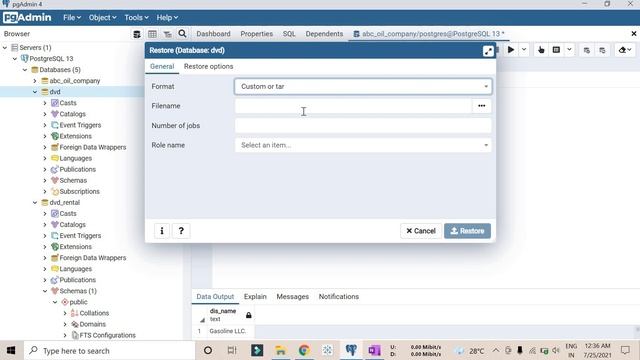640x360 pixels.
Task: Run the query with the Execute play icon
Action: click(x=511, y=50)
